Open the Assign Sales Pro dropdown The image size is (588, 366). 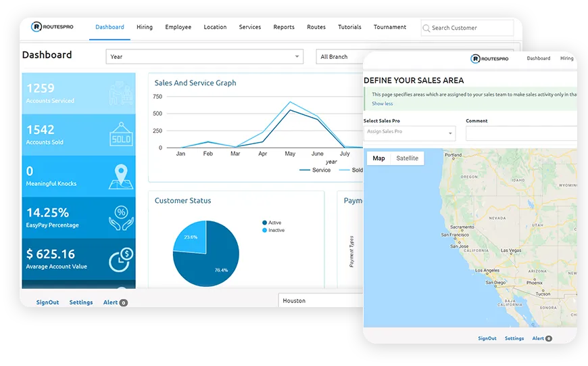tap(409, 133)
